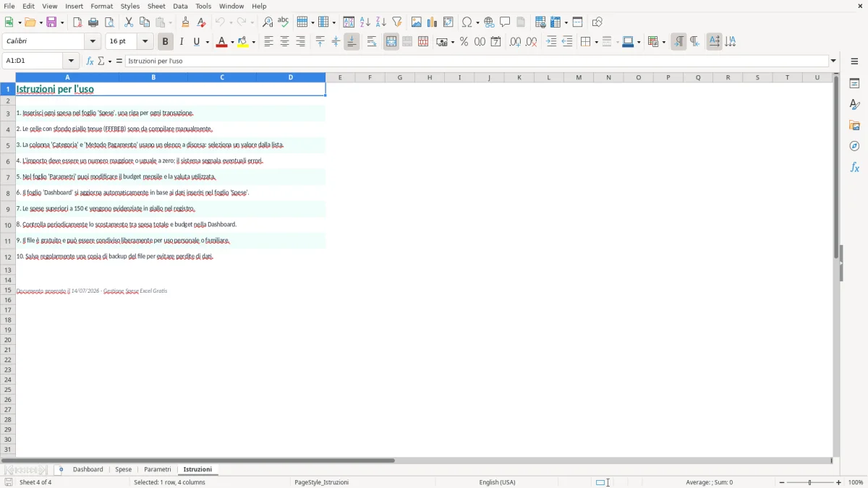Open Special Character dropdown arrow
Viewport: 868px width, 488px height.
(x=477, y=22)
